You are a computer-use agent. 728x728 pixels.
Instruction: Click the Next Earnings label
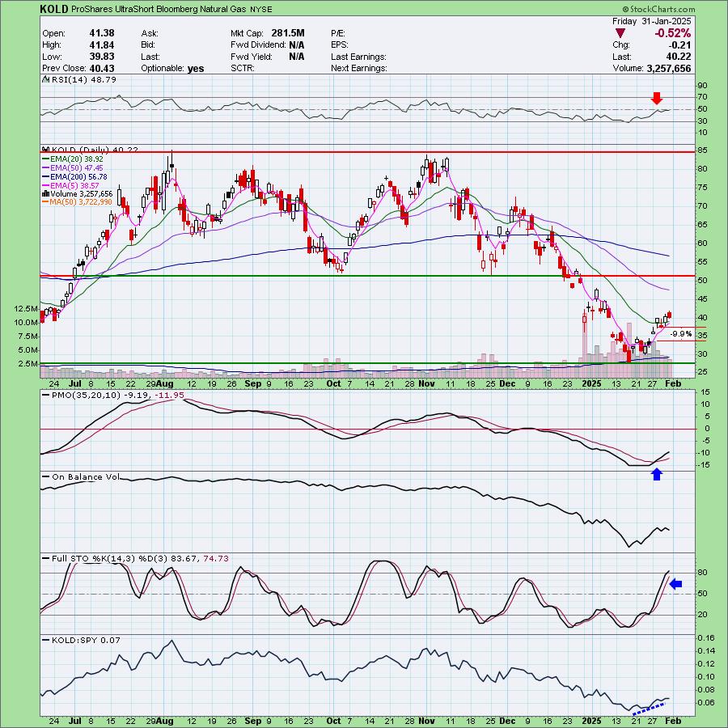359,68
